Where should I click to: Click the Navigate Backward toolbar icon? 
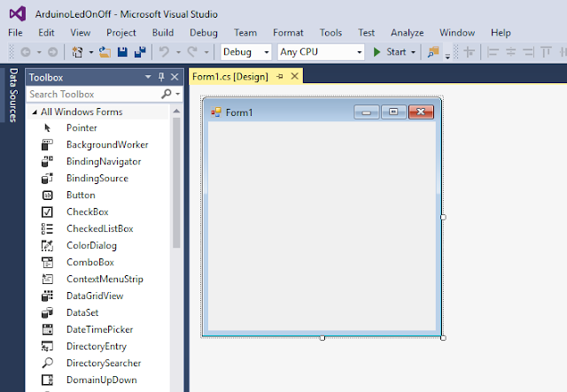[26, 52]
